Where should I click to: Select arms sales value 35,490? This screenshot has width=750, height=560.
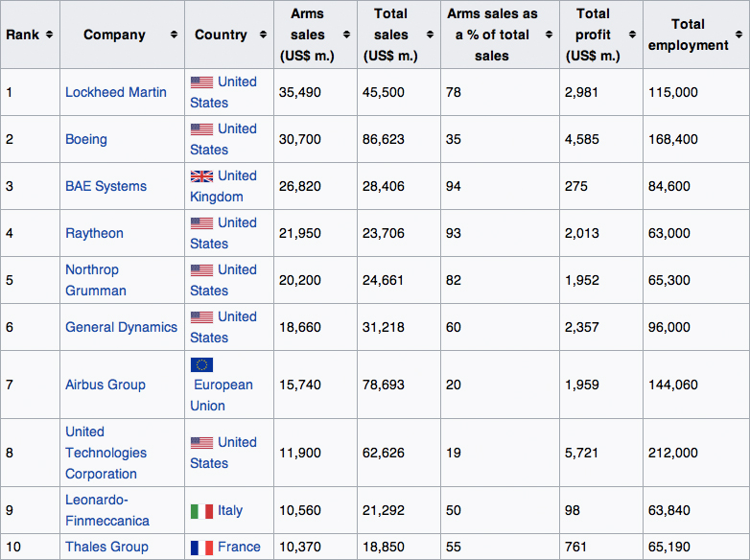click(x=300, y=92)
